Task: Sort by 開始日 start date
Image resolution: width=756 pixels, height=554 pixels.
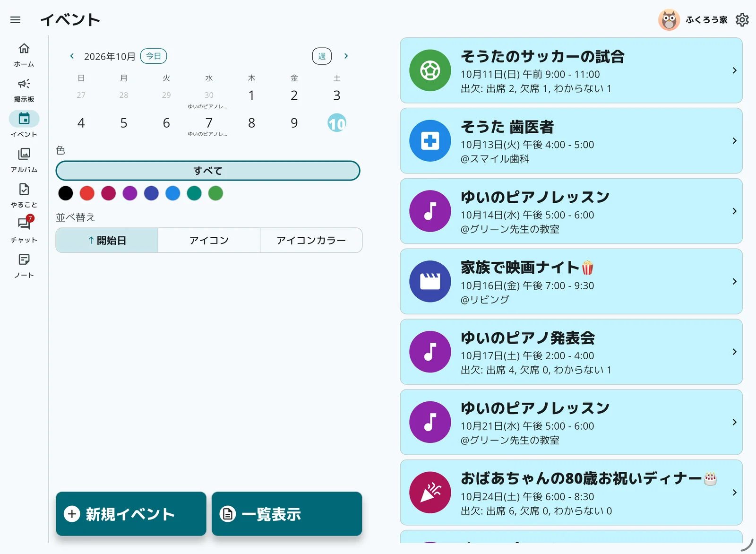Action: 107,240
